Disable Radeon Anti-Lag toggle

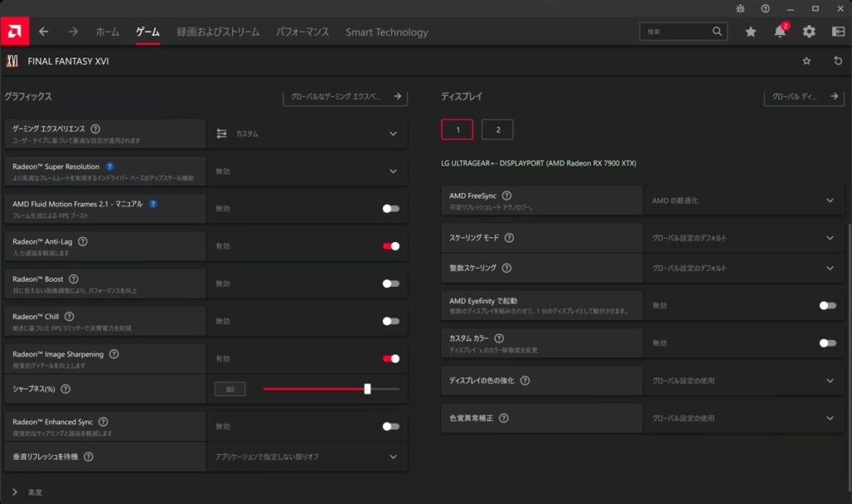(x=391, y=246)
